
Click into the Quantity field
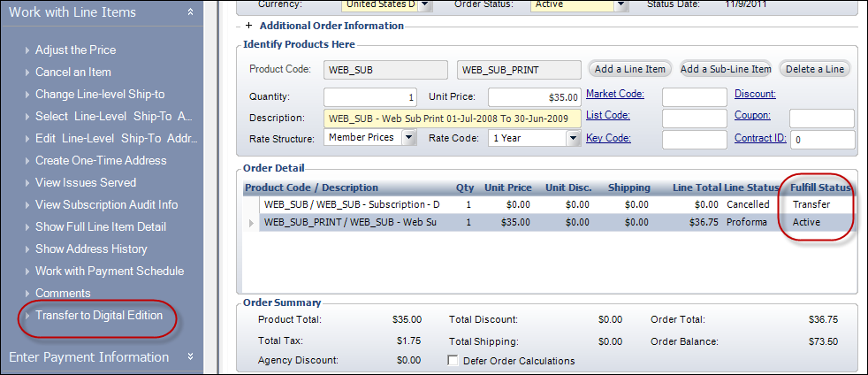[x=369, y=96]
